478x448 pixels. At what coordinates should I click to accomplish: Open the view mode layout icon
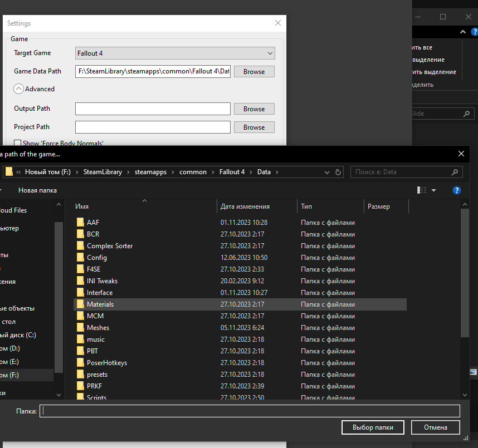pos(422,190)
